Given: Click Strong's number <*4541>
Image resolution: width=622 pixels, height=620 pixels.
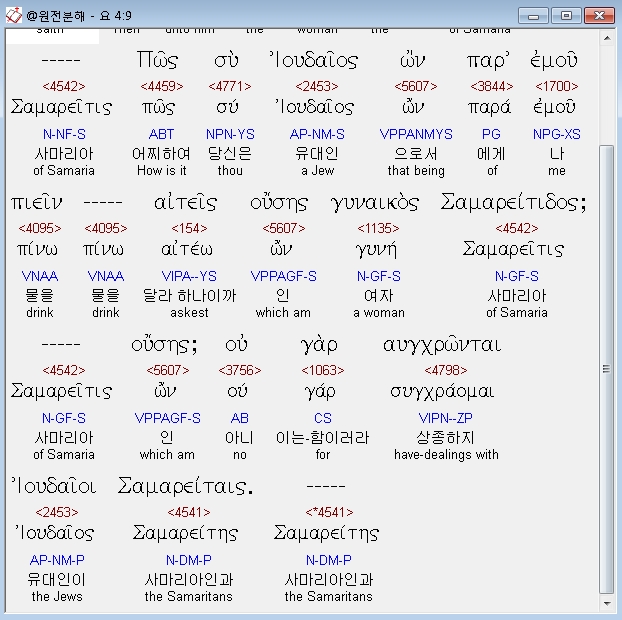Looking at the screenshot, I should pos(329,512).
